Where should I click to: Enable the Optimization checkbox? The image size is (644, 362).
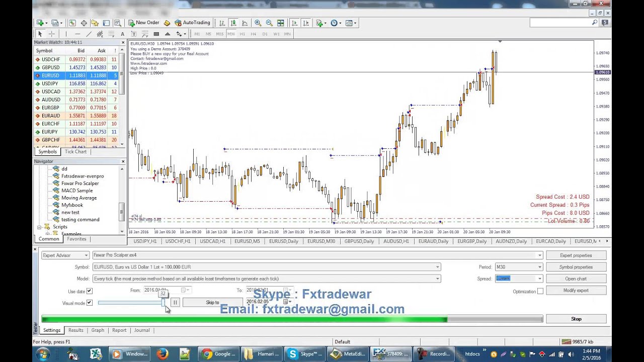click(540, 291)
